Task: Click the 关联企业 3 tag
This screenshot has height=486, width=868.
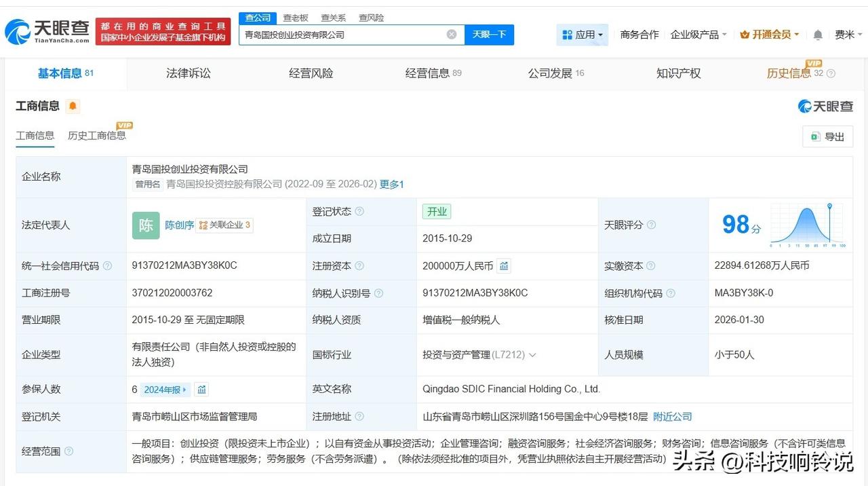Action: (x=224, y=225)
